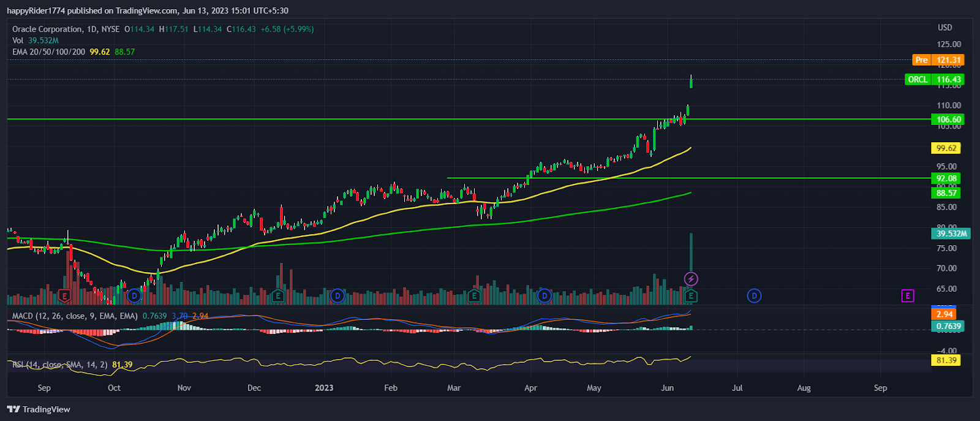Click the Apr label on time axis
Viewport: 980px width, 421px height.
tap(530, 388)
